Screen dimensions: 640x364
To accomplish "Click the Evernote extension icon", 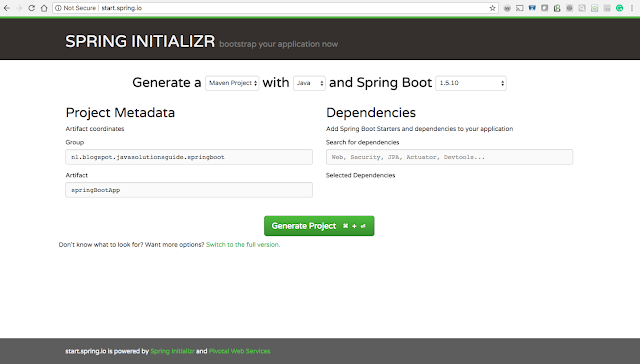I will [x=557, y=8].
